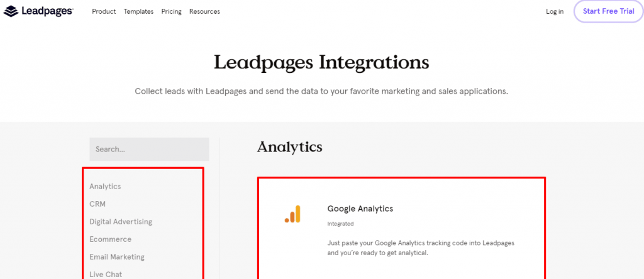
Task: Open the Live Chat category
Action: 106,274
